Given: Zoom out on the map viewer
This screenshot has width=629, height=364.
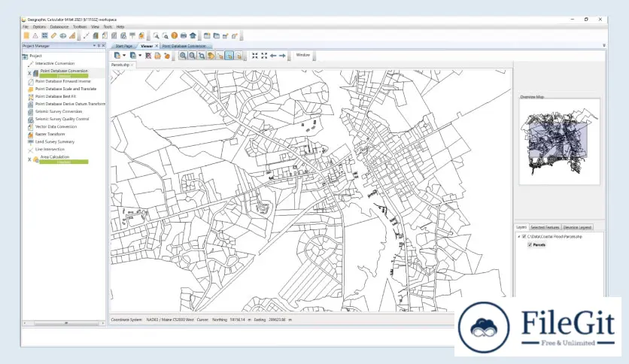Looking at the screenshot, I should (x=192, y=56).
